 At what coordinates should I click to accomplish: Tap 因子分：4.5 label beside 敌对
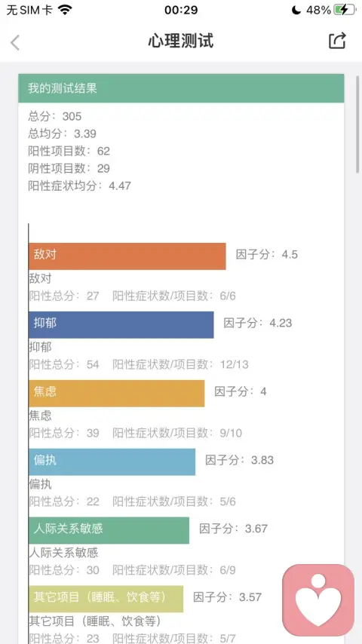pos(267,255)
